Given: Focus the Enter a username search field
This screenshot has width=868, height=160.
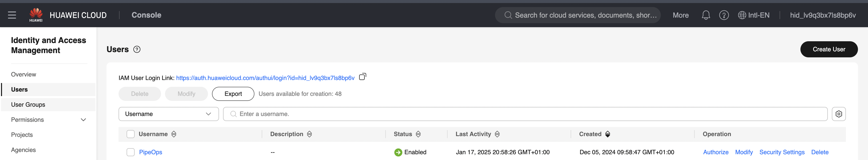Looking at the screenshot, I should click(525, 114).
